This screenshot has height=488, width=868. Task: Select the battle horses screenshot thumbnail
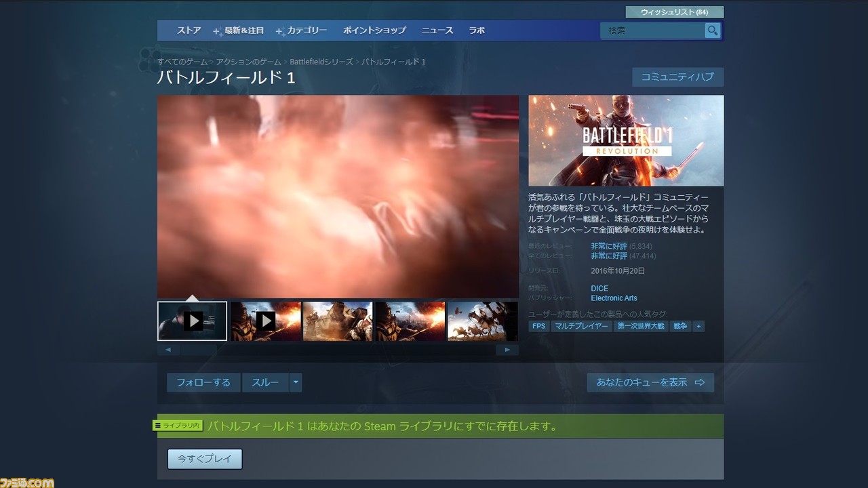[482, 320]
